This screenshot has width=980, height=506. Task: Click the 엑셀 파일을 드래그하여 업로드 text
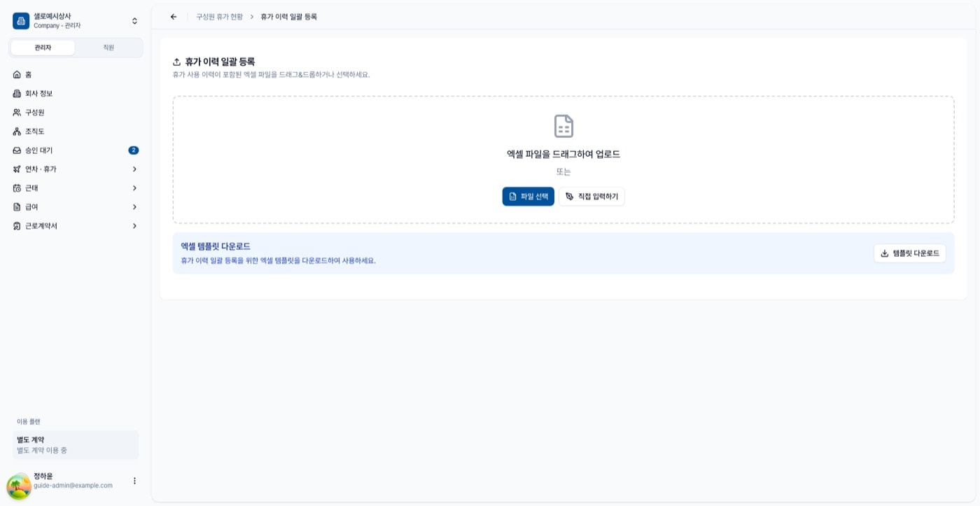click(563, 154)
